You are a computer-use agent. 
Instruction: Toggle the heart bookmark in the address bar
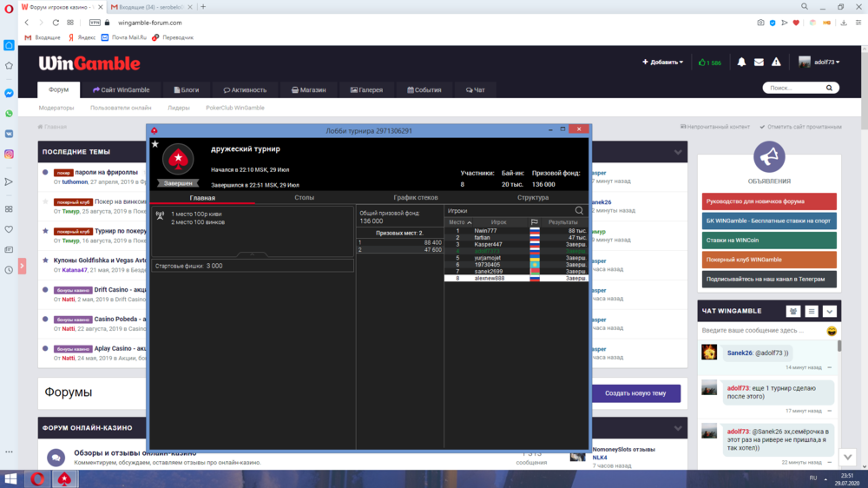[798, 23]
